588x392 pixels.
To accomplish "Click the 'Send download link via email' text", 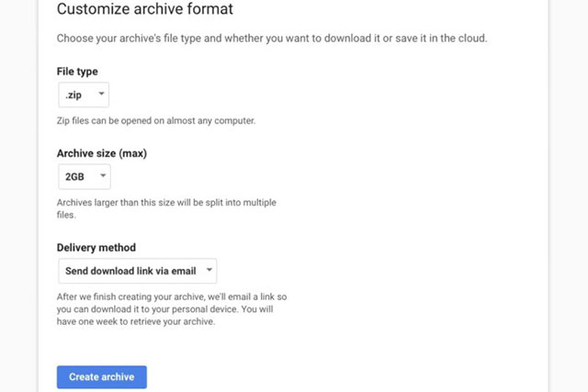I will pos(130,271).
